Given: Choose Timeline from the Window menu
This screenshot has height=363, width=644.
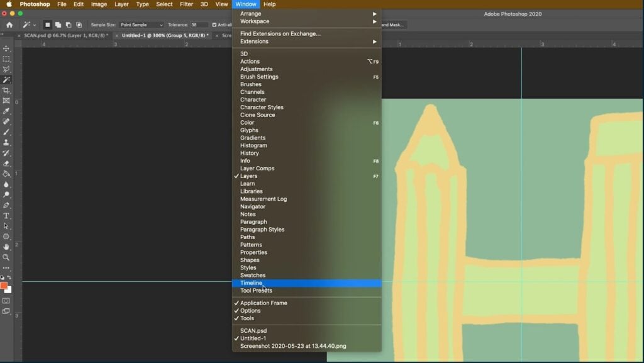Looking at the screenshot, I should pyautogui.click(x=307, y=283).
